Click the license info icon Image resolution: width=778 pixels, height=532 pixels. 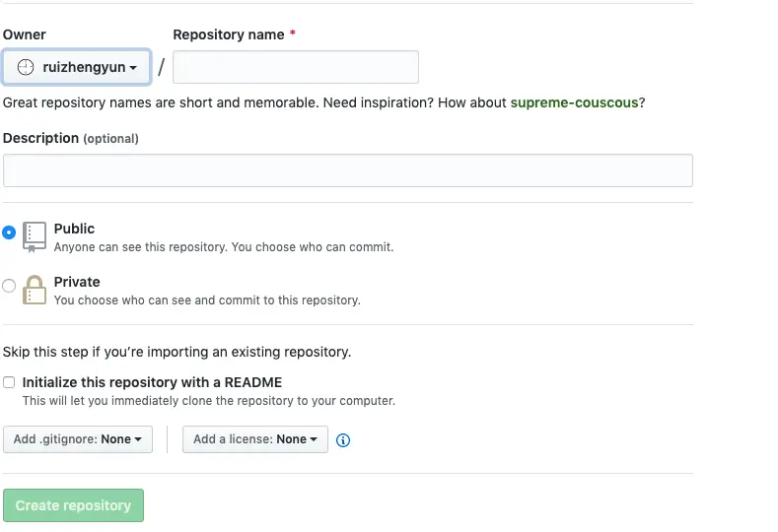point(343,440)
